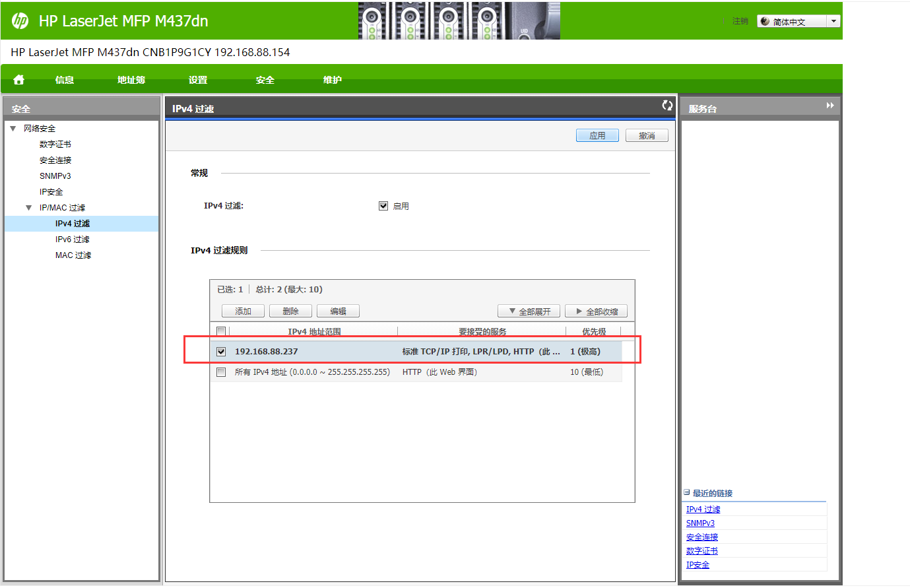
Task: Click 添加 to add a filter rule
Action: (243, 311)
